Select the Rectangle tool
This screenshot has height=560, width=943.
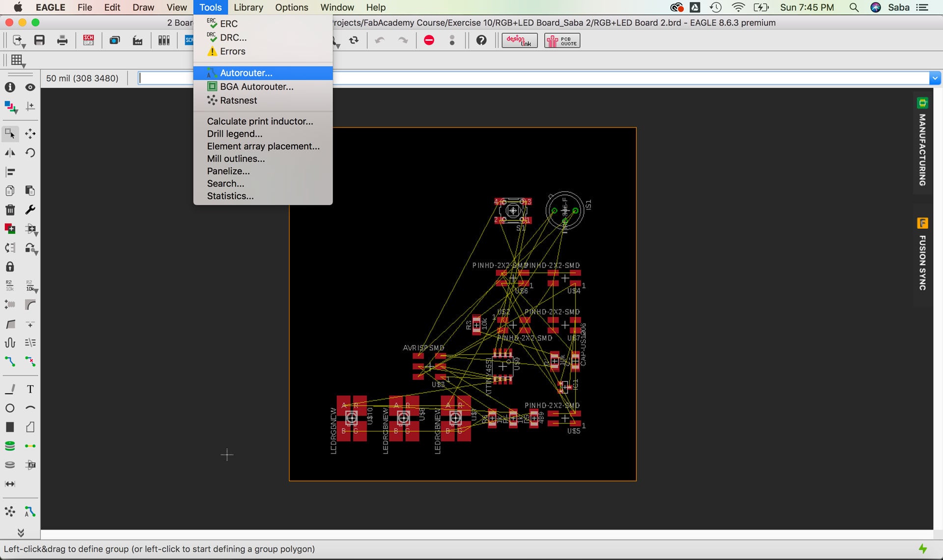click(x=10, y=427)
